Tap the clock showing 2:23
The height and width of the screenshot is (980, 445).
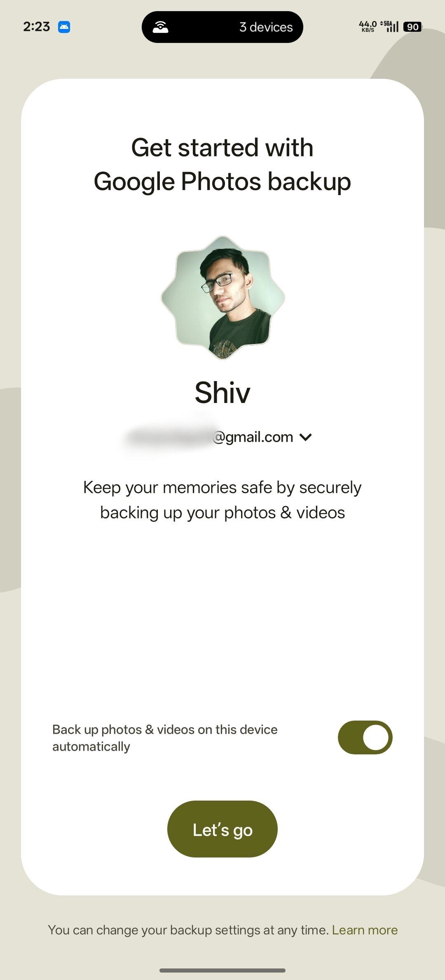pyautogui.click(x=36, y=27)
